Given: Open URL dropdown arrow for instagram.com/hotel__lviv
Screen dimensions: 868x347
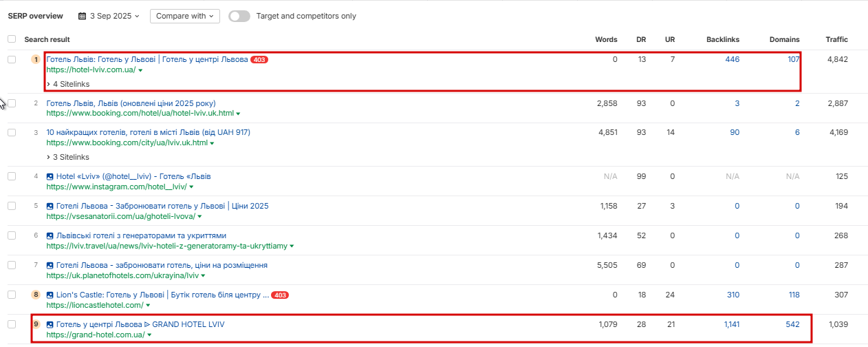Looking at the screenshot, I should pyautogui.click(x=191, y=187).
